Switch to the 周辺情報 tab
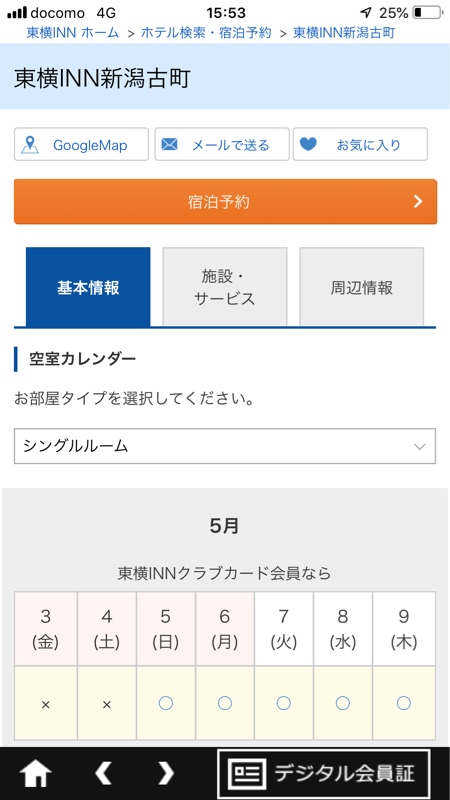The height and width of the screenshot is (800, 450). tap(362, 287)
